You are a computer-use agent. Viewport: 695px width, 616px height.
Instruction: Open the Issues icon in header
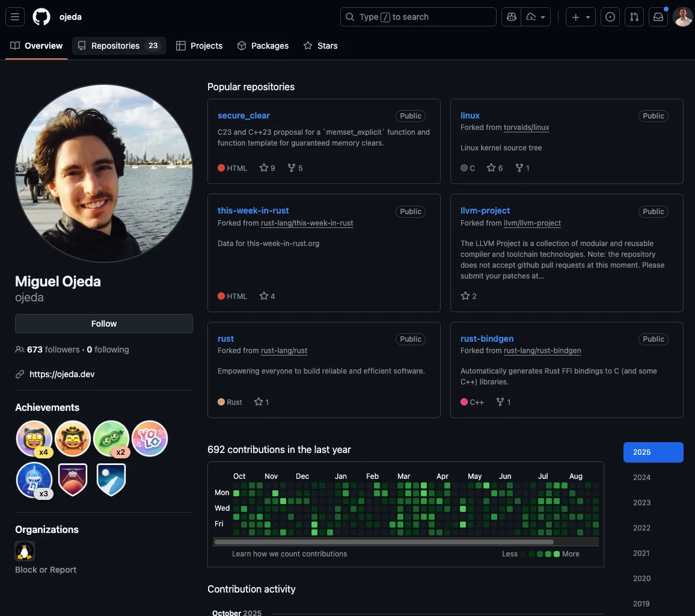(x=610, y=17)
